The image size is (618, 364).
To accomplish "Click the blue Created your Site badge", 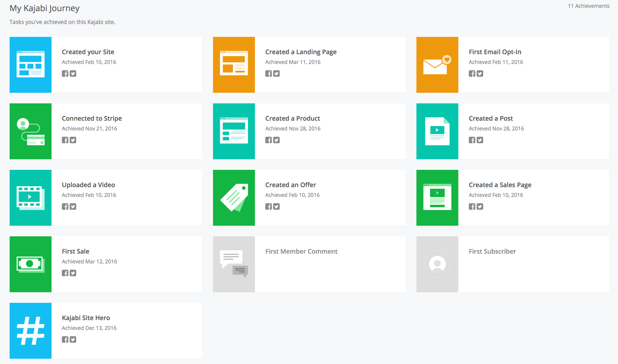I will [30, 65].
